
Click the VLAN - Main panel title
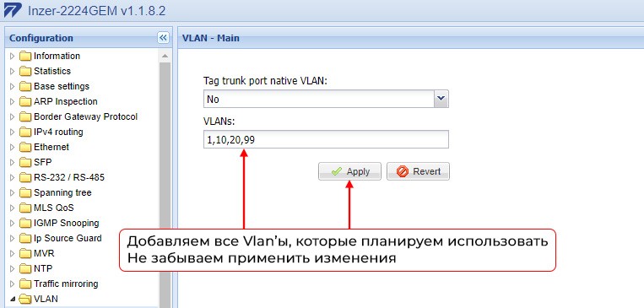[x=211, y=38]
